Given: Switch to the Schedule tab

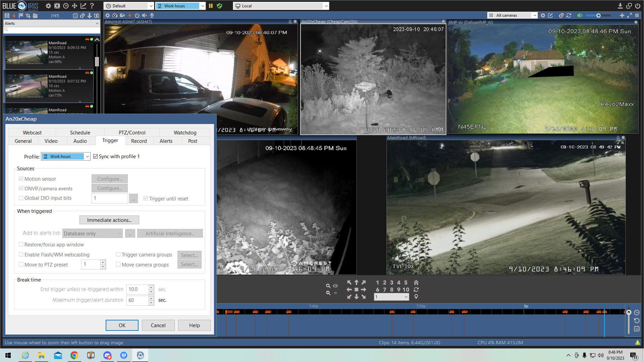Looking at the screenshot, I should pyautogui.click(x=80, y=133).
